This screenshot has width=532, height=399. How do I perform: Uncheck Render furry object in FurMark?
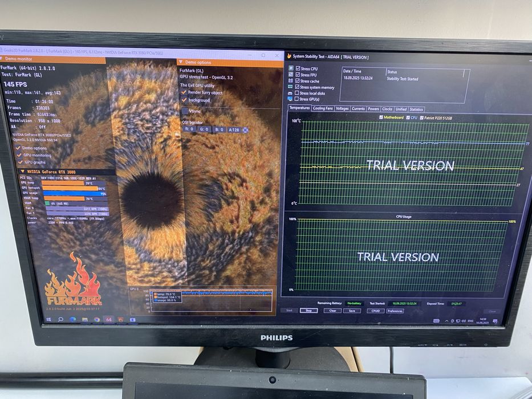click(x=184, y=92)
